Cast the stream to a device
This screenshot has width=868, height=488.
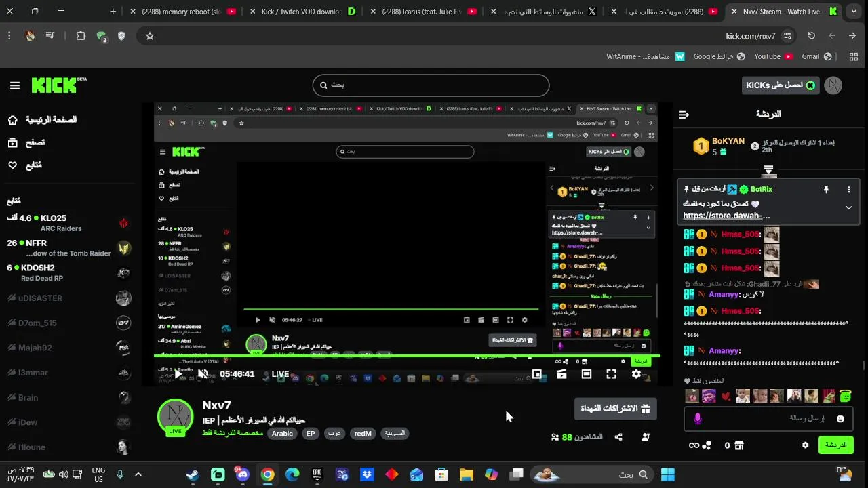[561, 374]
